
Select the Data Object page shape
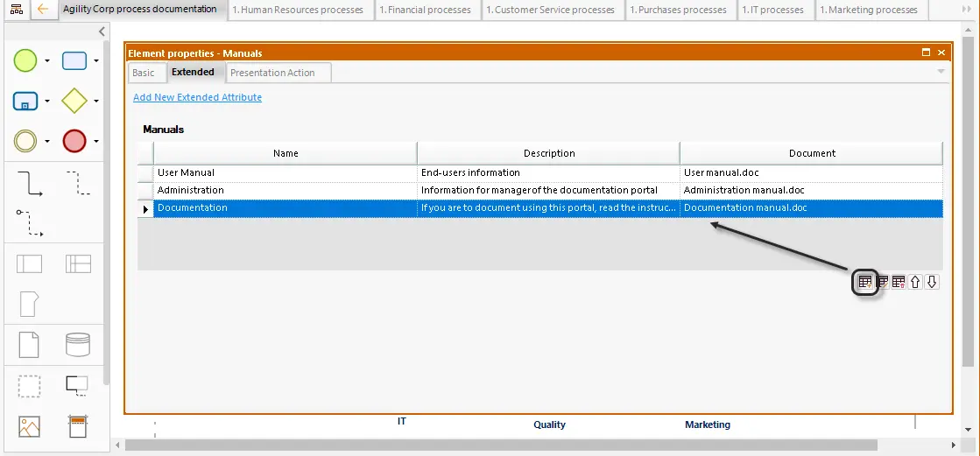pyautogui.click(x=30, y=345)
